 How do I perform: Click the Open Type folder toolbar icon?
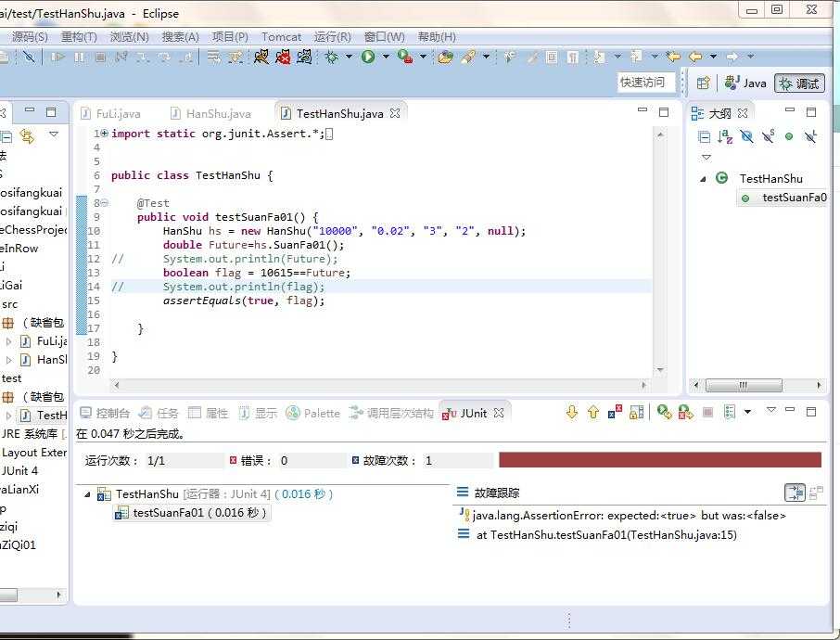point(445,57)
